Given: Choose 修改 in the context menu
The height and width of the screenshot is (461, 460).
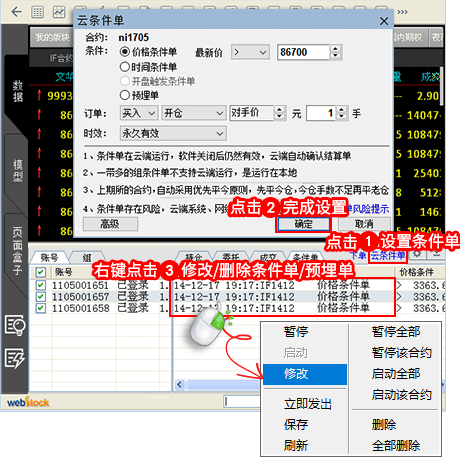Looking at the screenshot, I should point(305,374).
